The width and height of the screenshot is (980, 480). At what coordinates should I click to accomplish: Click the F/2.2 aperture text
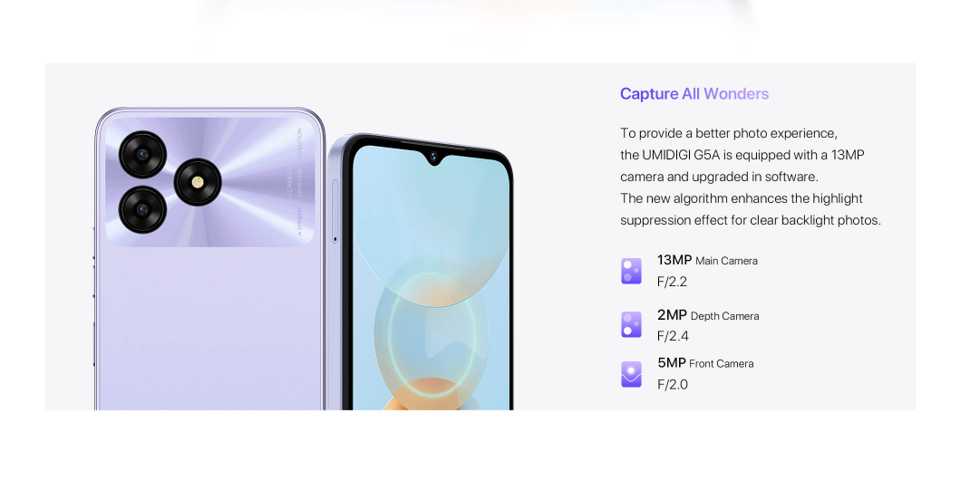pos(672,283)
